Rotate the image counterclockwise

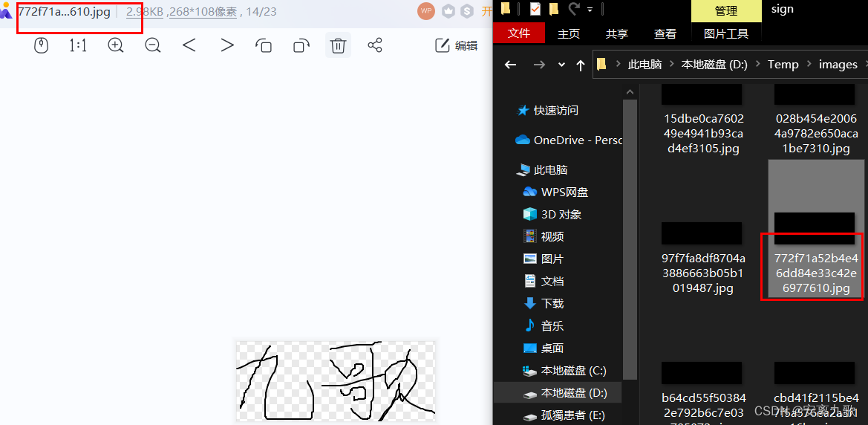coord(264,45)
